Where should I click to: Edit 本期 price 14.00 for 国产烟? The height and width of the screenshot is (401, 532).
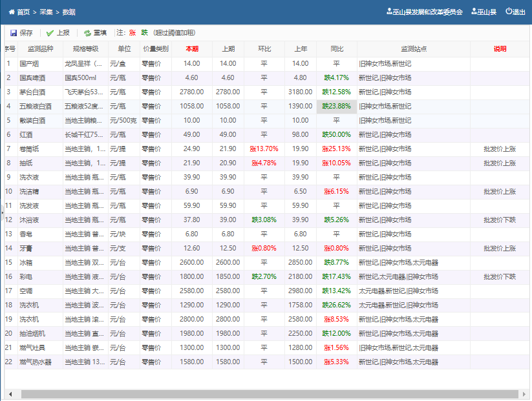coord(192,64)
